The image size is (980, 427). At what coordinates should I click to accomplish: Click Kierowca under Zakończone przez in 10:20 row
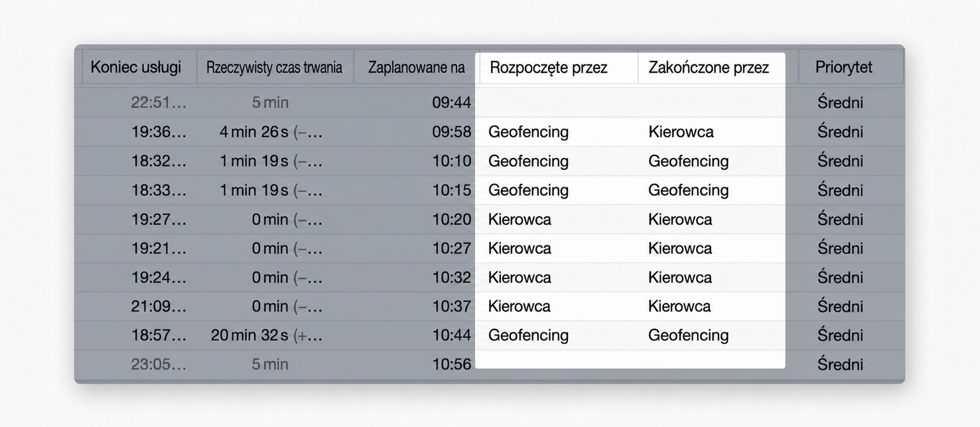tap(680, 219)
